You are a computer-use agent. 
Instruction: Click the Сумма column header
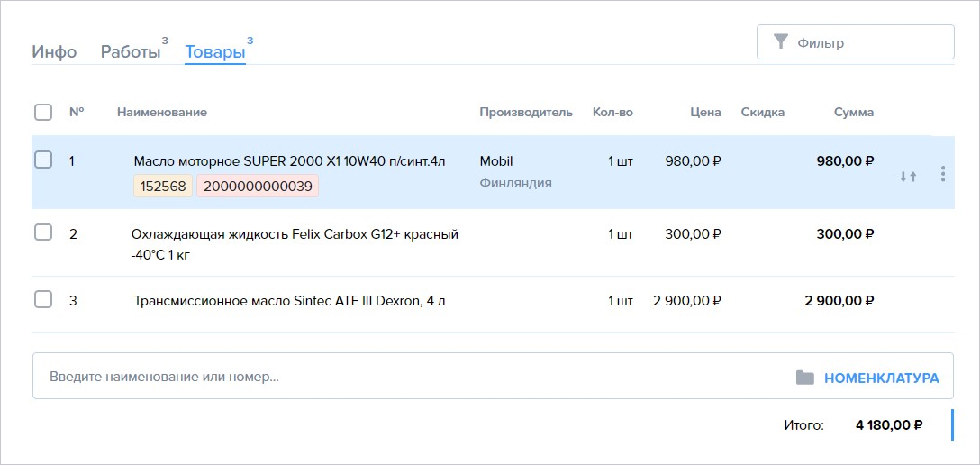pyautogui.click(x=854, y=113)
